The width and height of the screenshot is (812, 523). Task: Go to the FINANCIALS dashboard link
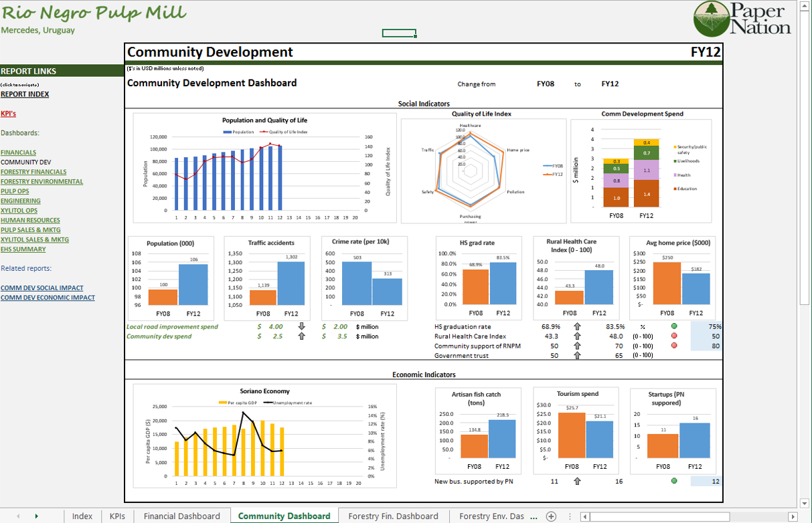[19, 152]
